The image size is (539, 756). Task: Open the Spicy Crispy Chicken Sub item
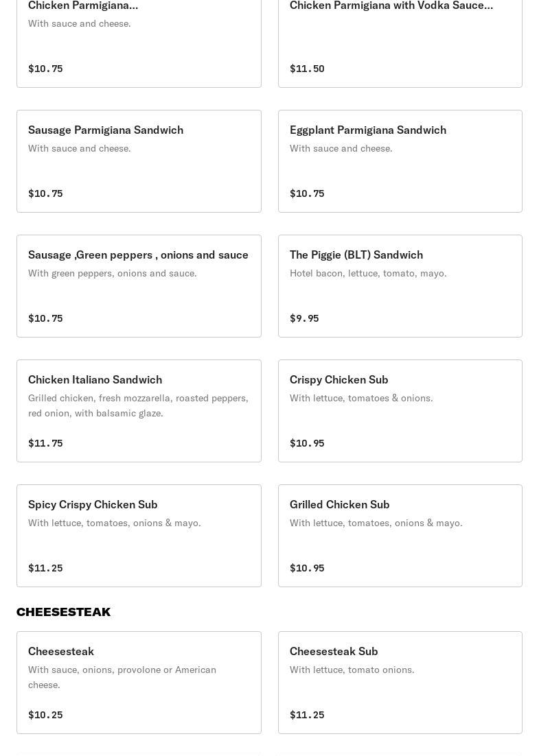click(x=139, y=536)
